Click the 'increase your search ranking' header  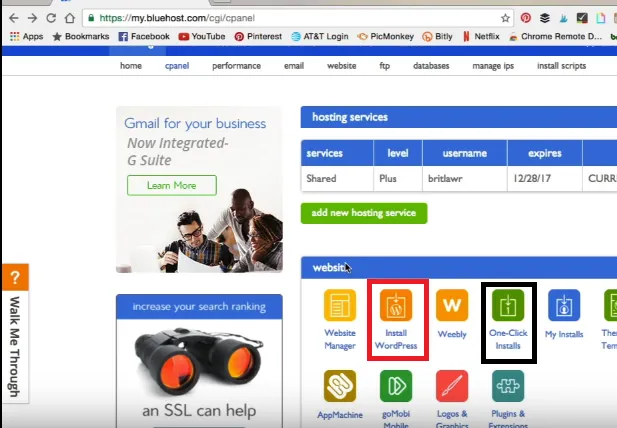pyautogui.click(x=199, y=306)
